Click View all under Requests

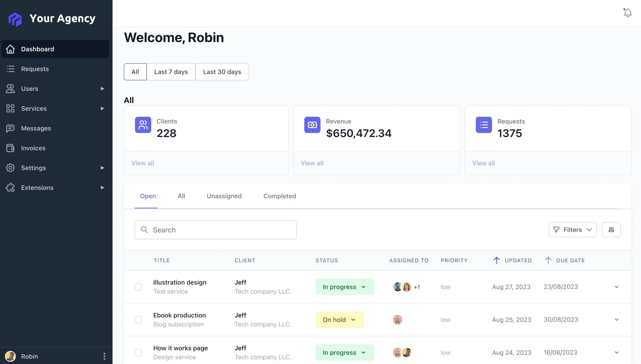pyautogui.click(x=484, y=163)
